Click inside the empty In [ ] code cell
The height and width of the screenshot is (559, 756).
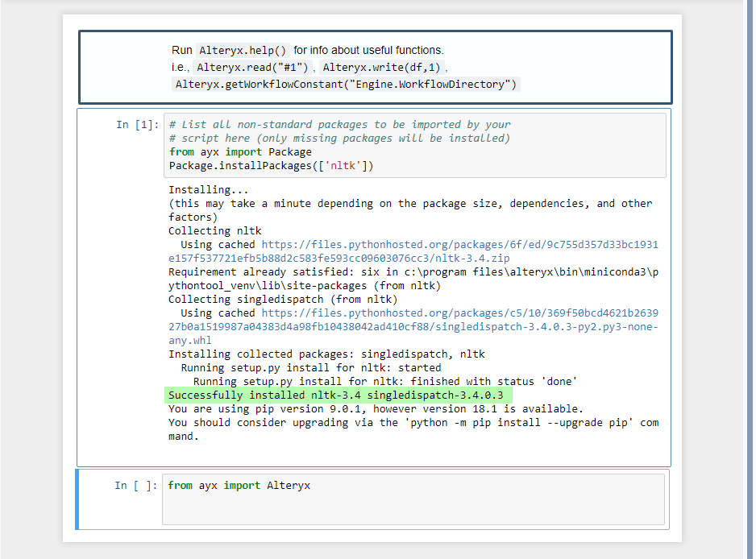point(413,499)
